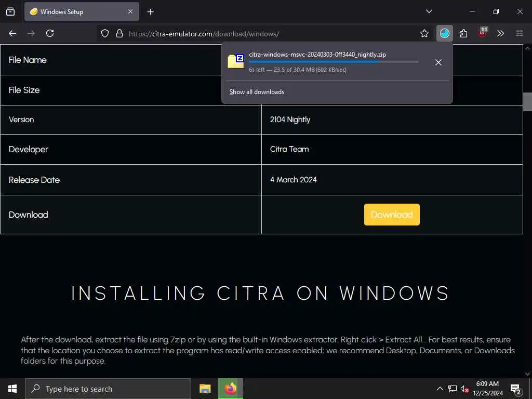Click the scrollbar down arrow

click(x=527, y=374)
